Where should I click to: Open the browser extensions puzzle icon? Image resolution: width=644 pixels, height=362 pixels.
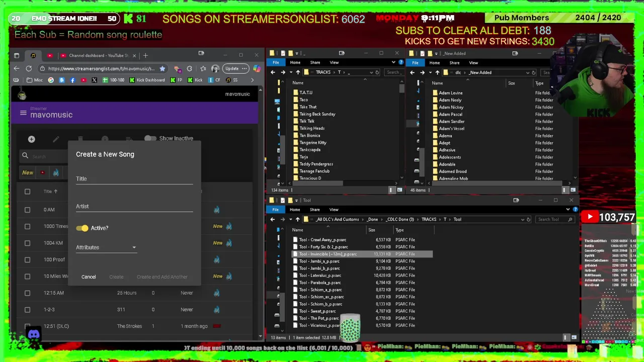[x=189, y=68]
